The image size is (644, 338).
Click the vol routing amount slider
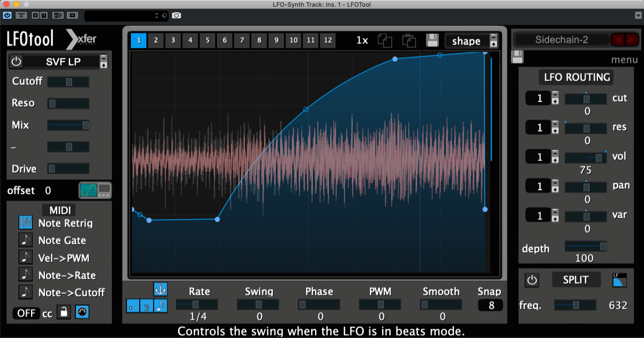click(x=586, y=158)
